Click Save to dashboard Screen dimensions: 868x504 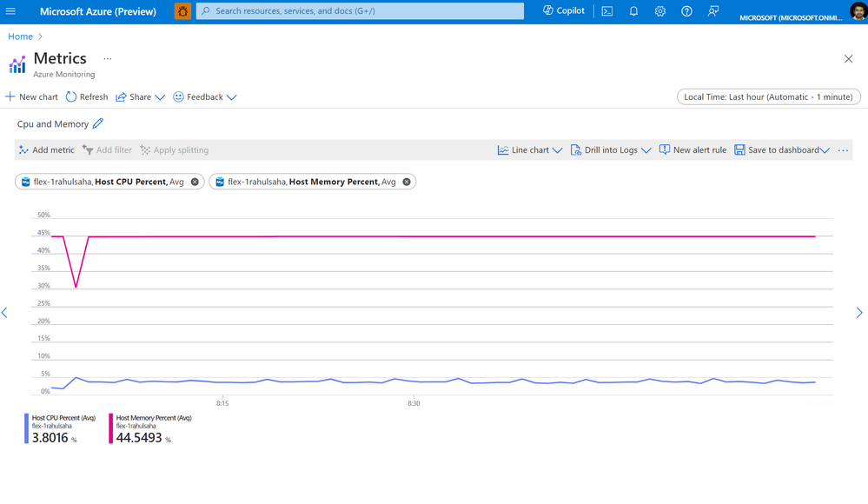click(777, 150)
